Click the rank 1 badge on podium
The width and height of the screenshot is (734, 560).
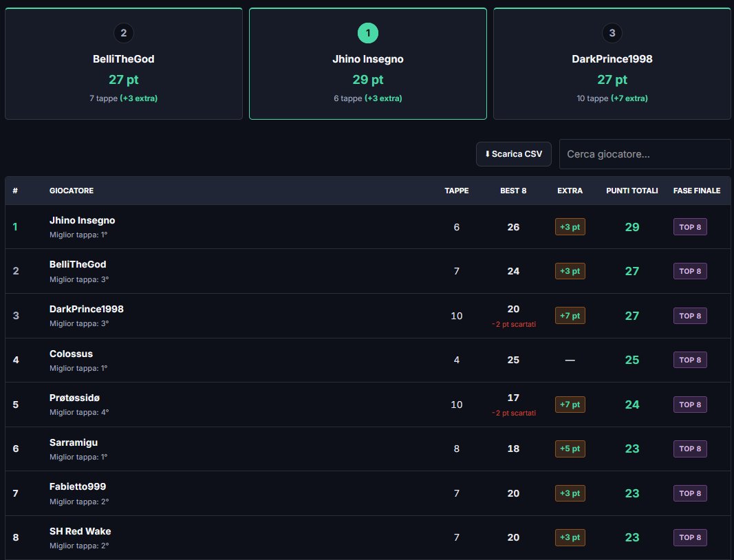[368, 33]
